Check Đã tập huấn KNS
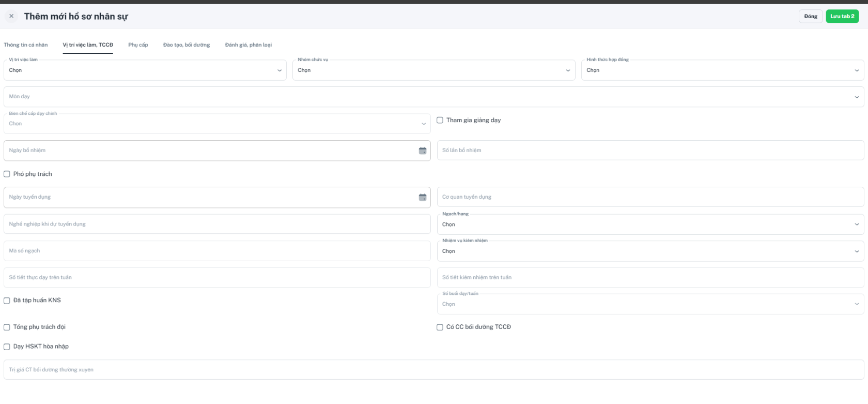Image resolution: width=868 pixels, height=404 pixels. coord(7,301)
